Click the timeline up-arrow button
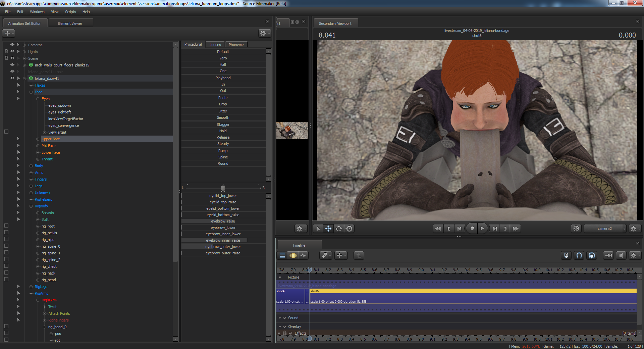 pyautogui.click(x=359, y=255)
